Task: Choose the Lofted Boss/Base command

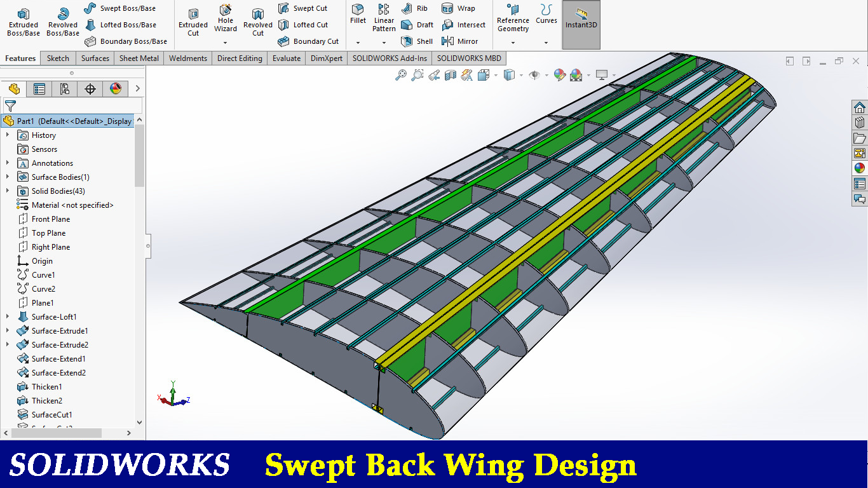Action: coord(120,25)
